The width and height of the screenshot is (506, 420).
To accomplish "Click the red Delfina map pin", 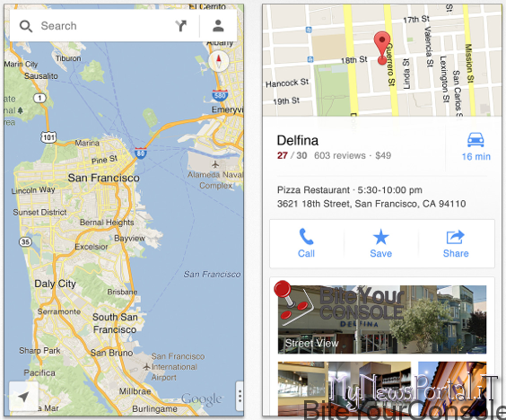I will [x=382, y=48].
